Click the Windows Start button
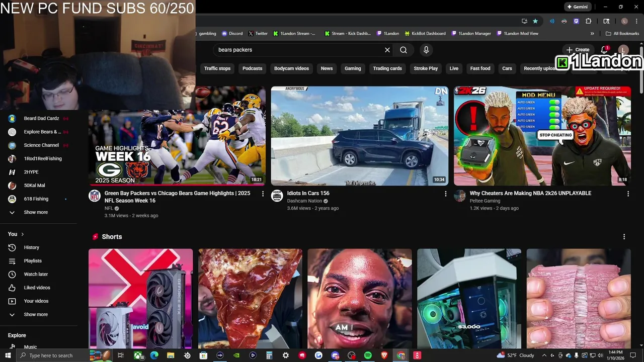 [x=8, y=355]
